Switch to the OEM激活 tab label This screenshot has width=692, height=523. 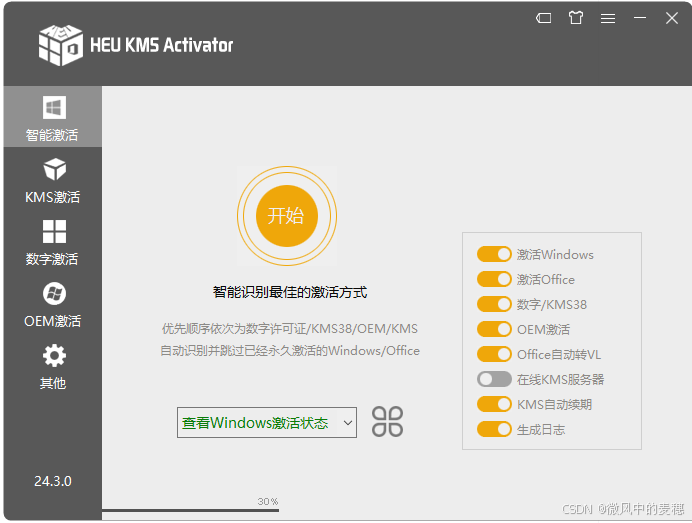(53, 321)
